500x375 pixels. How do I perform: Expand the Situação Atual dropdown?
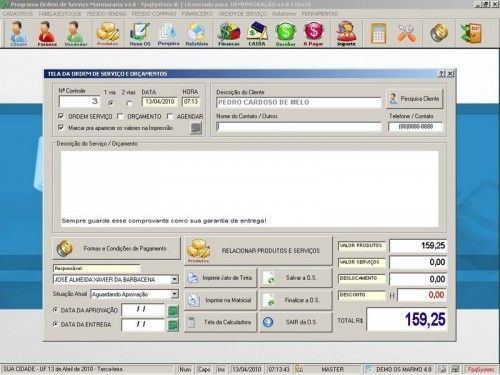pos(175,294)
